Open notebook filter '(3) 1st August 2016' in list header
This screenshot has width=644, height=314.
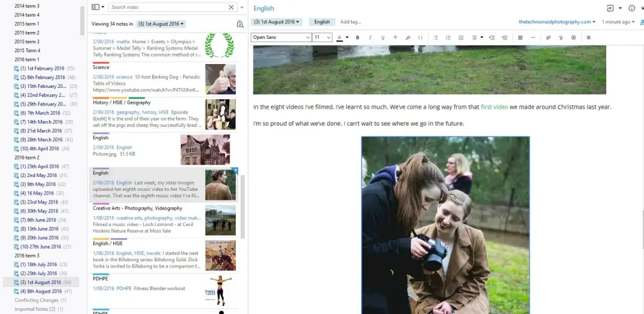[x=160, y=24]
